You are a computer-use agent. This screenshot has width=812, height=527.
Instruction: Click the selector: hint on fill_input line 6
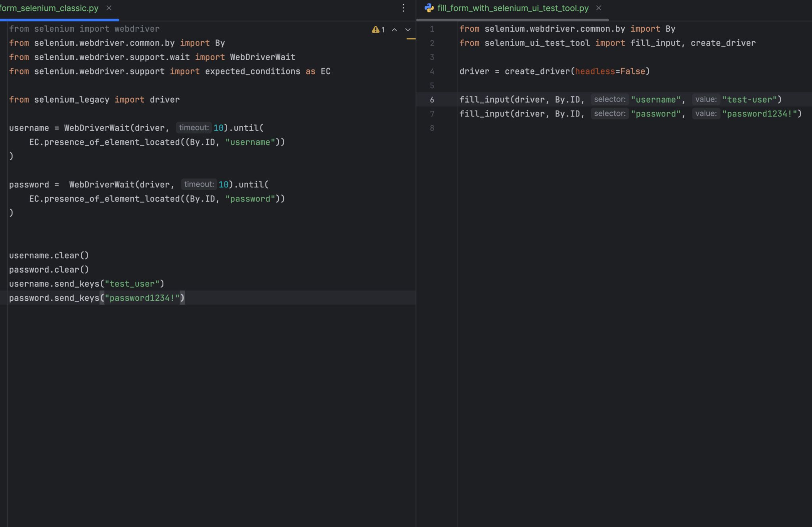tap(610, 99)
